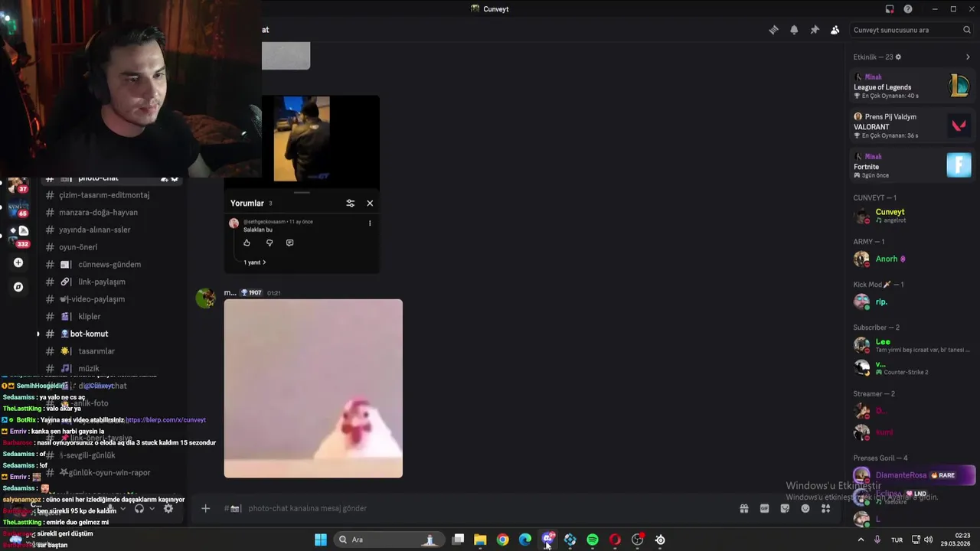The width and height of the screenshot is (980, 551).
Task: Open rip. member under Kick Mod
Action: [x=911, y=302]
